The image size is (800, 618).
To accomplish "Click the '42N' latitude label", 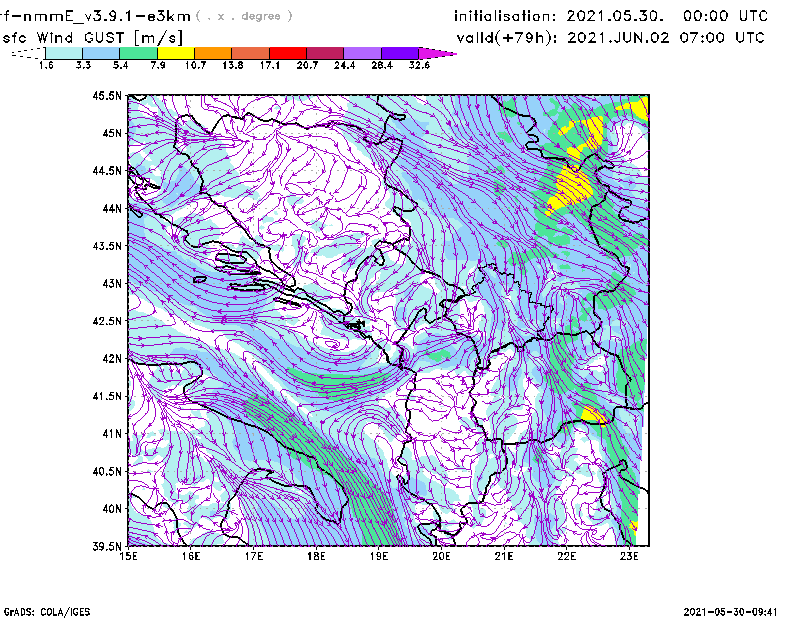I will point(112,359).
